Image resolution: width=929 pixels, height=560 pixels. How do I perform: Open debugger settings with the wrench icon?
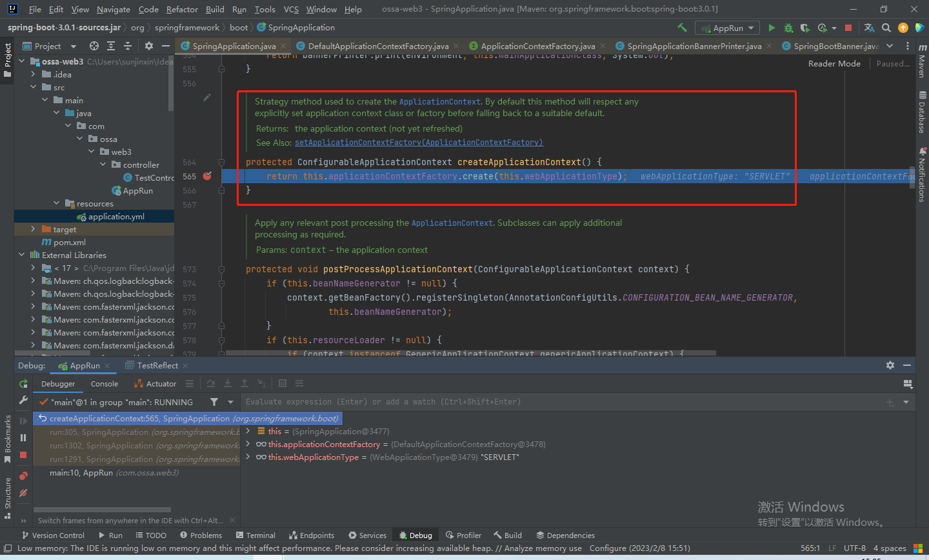[24, 401]
